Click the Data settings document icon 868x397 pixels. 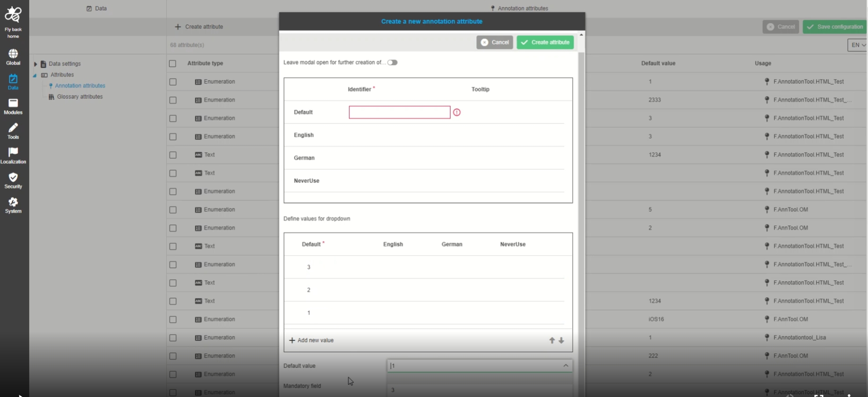[x=43, y=64]
